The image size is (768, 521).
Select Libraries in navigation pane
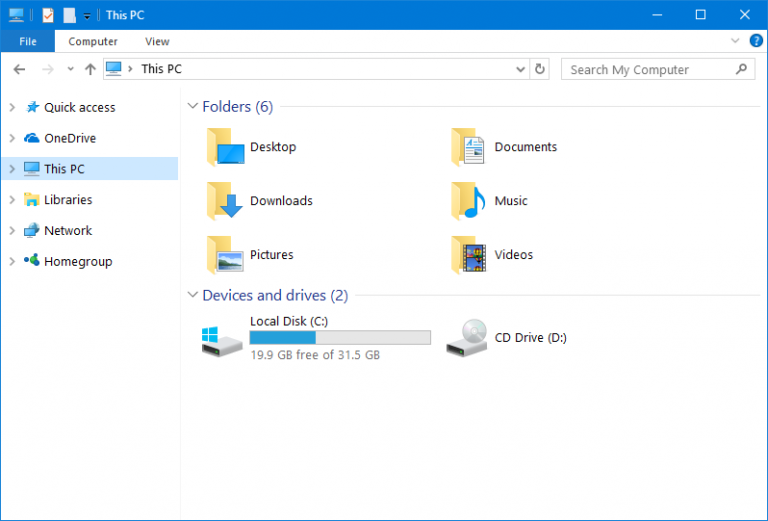[x=68, y=200]
